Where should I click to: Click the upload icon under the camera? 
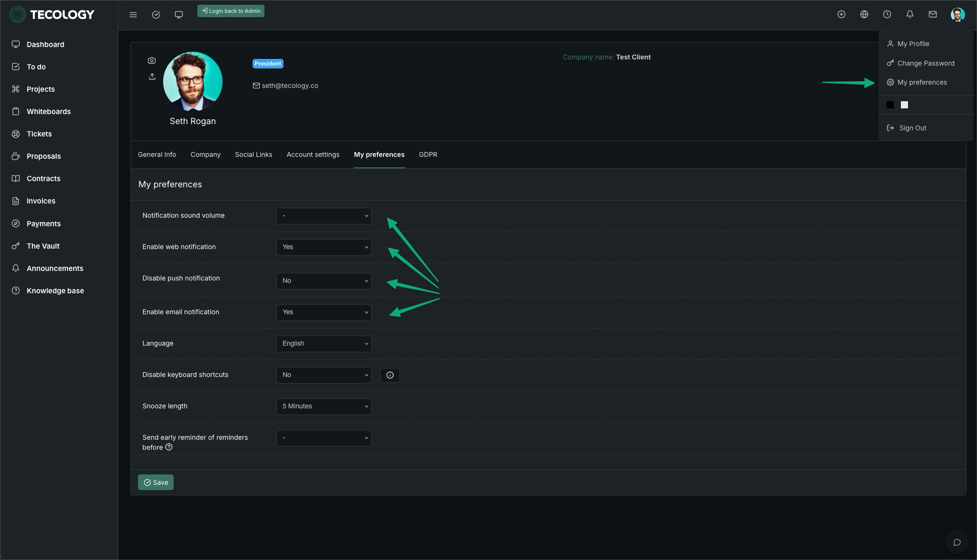tap(152, 77)
